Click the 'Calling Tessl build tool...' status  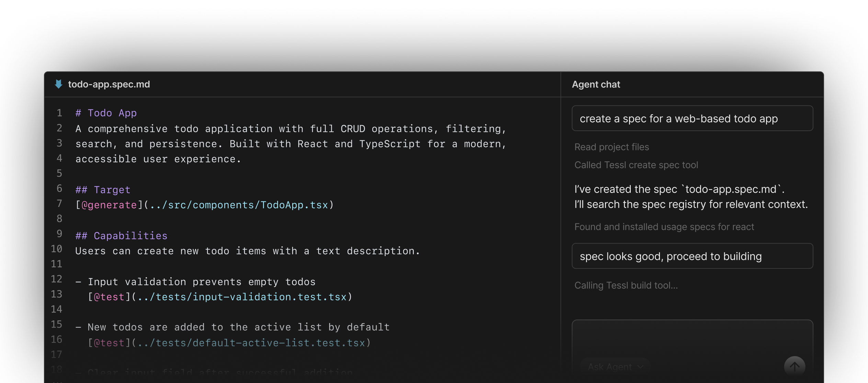[626, 286]
